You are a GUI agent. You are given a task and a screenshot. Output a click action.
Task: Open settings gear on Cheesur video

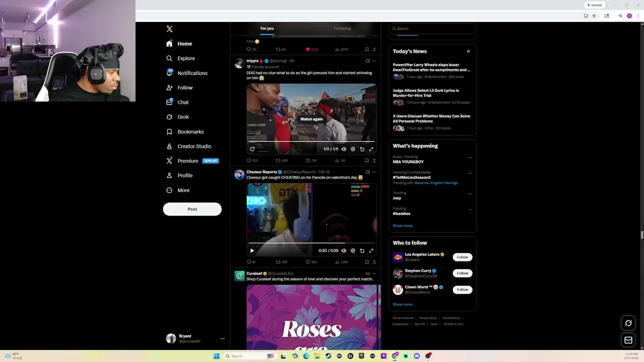click(353, 250)
